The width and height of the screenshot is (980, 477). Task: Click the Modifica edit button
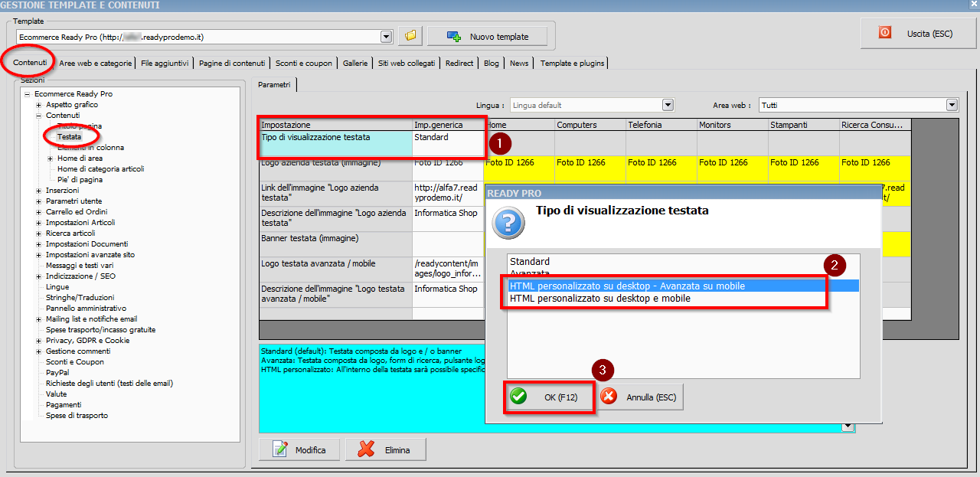(299, 449)
